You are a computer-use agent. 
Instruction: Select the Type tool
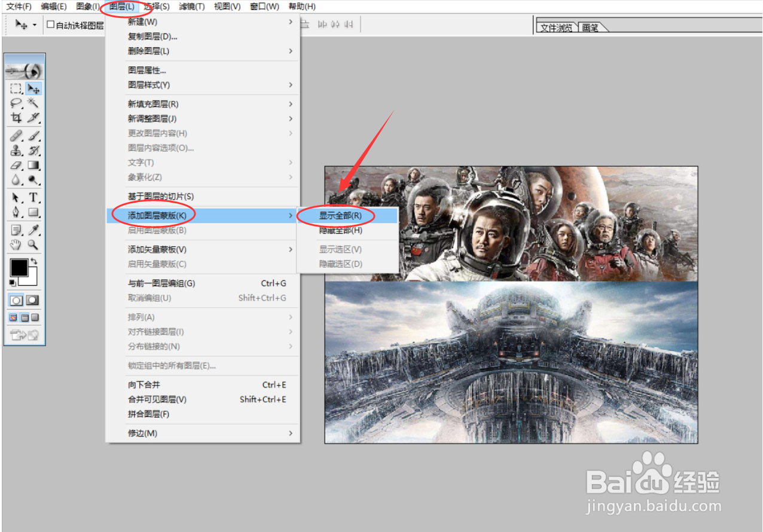(x=33, y=197)
